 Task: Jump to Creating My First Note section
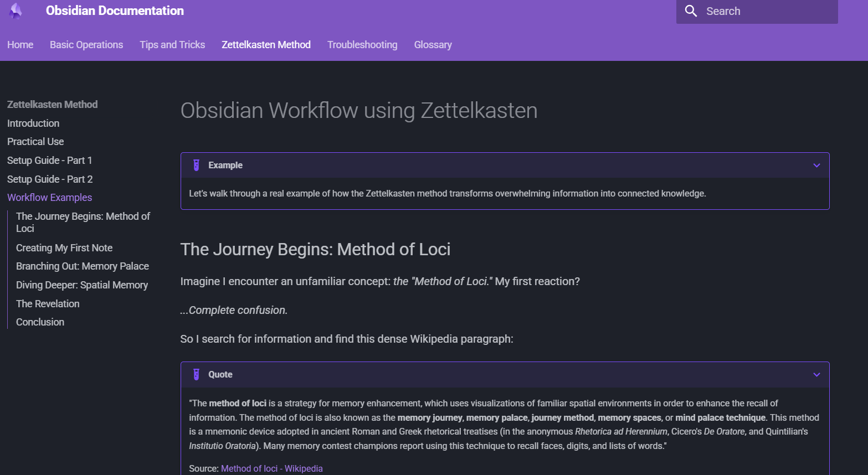pos(64,247)
